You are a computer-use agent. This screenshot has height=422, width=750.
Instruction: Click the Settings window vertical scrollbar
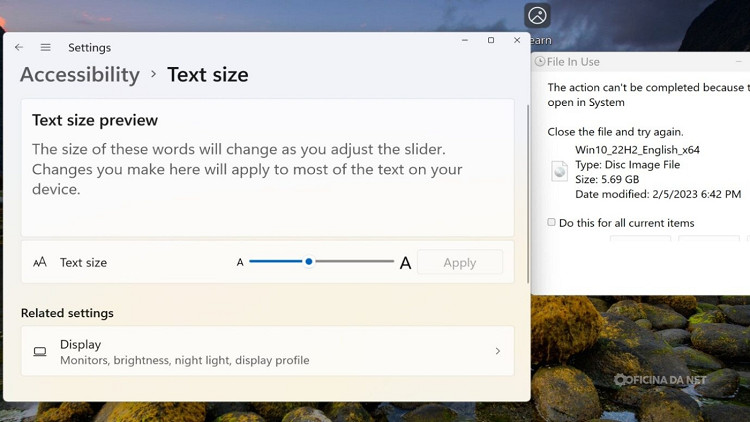527,190
